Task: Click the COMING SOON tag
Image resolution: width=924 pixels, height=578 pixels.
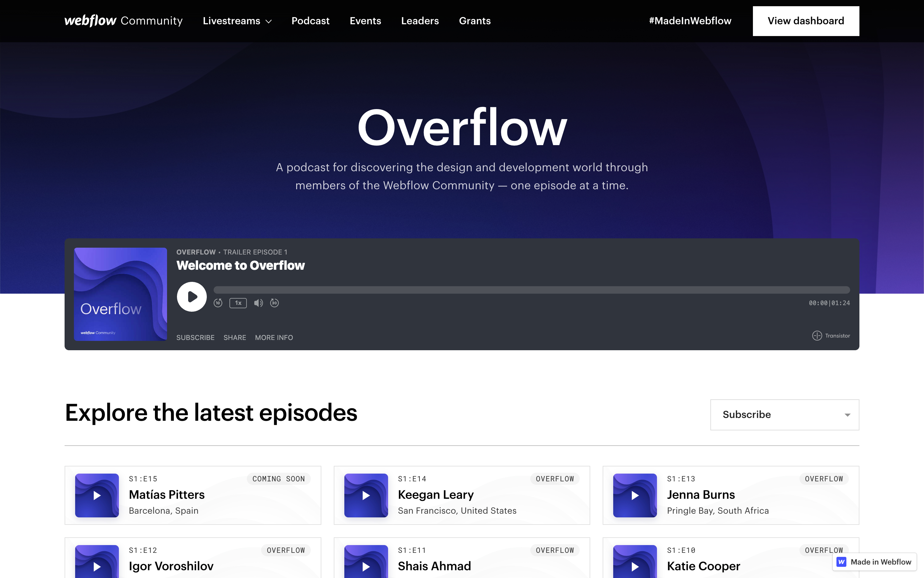Action: coord(279,479)
